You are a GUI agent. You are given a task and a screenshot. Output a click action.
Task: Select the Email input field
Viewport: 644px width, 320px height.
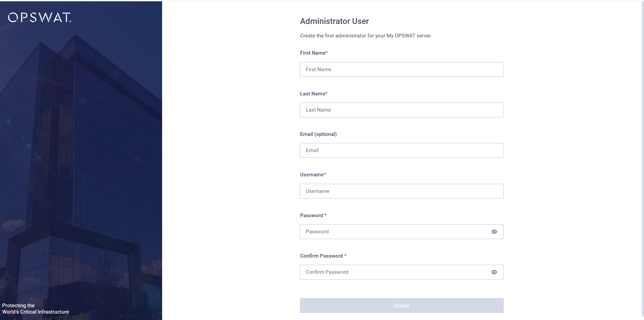(x=402, y=150)
